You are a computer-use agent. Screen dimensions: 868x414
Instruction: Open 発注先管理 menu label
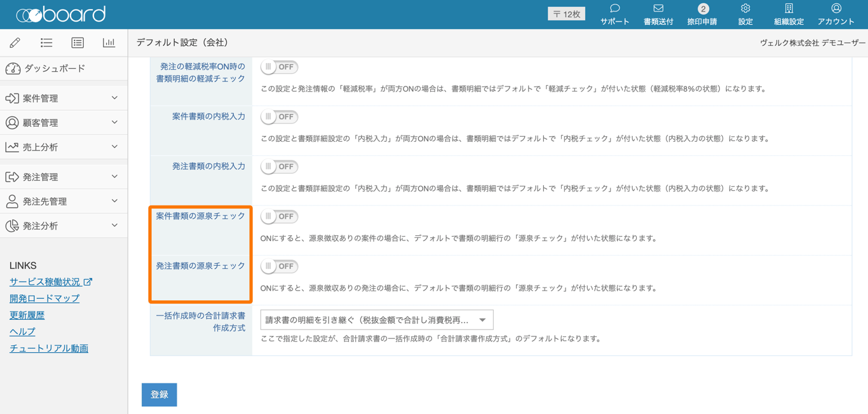pos(45,202)
